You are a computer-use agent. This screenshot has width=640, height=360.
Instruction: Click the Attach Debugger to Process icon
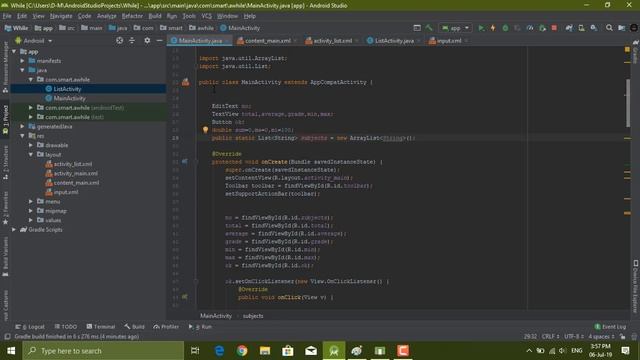click(542, 28)
